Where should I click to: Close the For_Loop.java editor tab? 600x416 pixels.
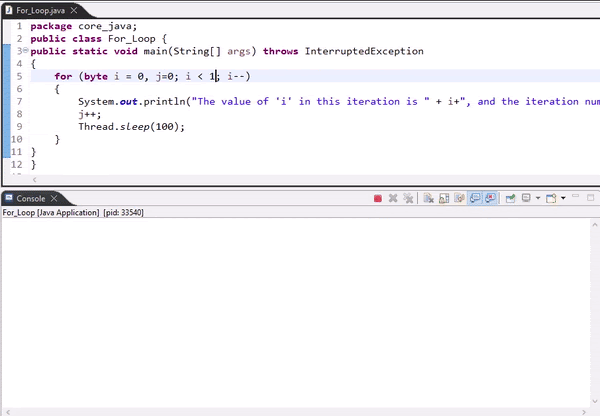(x=74, y=10)
